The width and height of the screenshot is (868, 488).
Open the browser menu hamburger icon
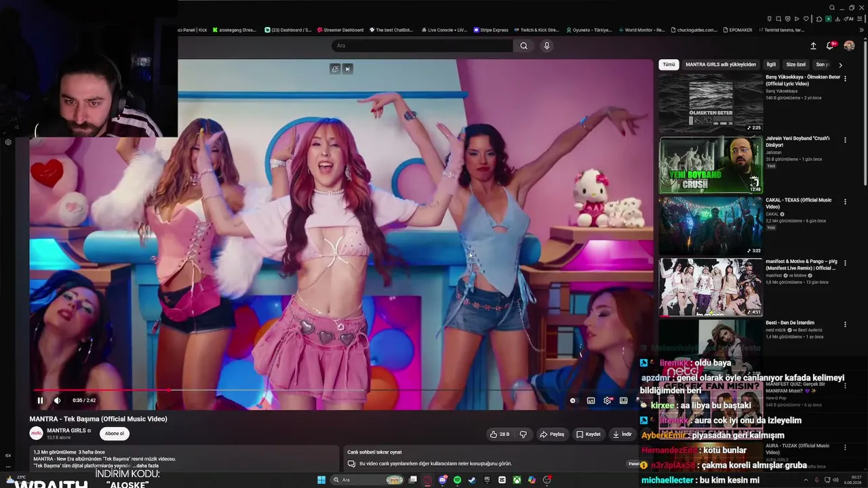click(859, 19)
